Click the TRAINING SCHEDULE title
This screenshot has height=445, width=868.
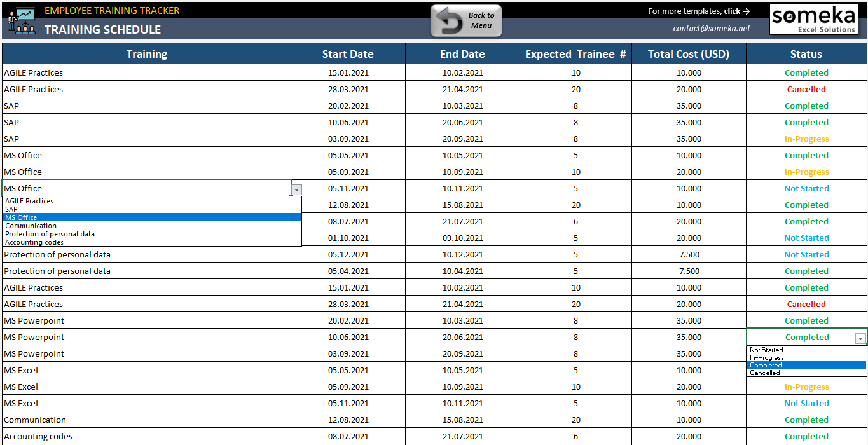(x=102, y=29)
